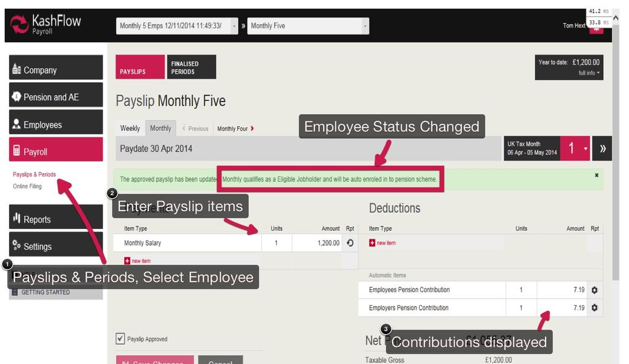629x364 pixels.
Task: Click the KashFlow Payroll logo
Action: 46,25
